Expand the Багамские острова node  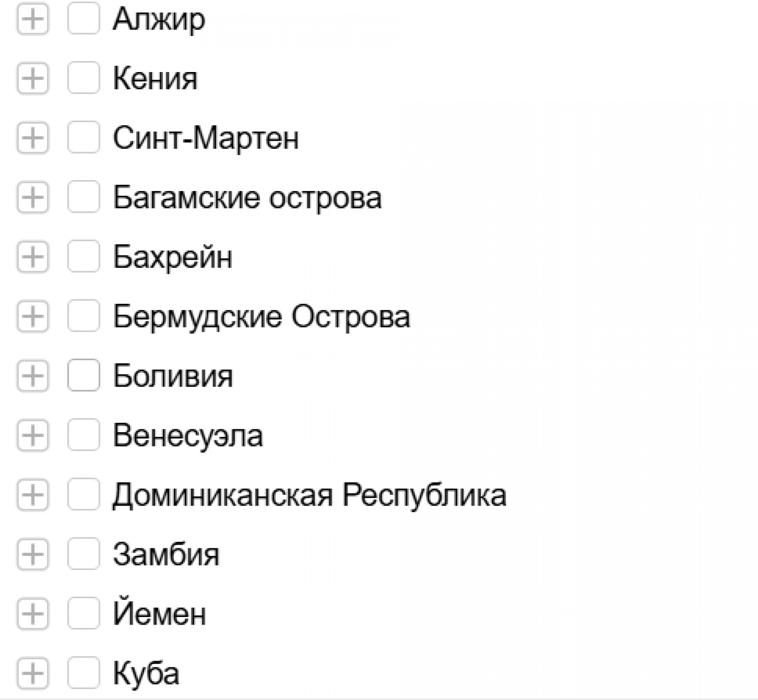tap(33, 197)
